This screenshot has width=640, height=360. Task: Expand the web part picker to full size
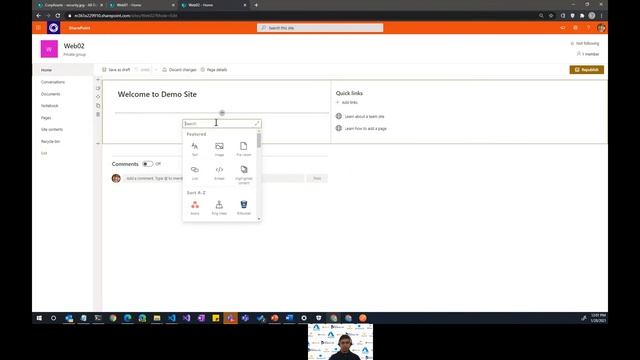coord(256,124)
